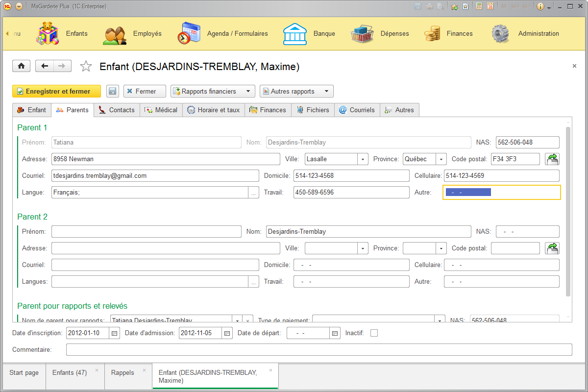This screenshot has height=392, width=588.
Task: Click the home navigation icon
Action: pos(21,66)
